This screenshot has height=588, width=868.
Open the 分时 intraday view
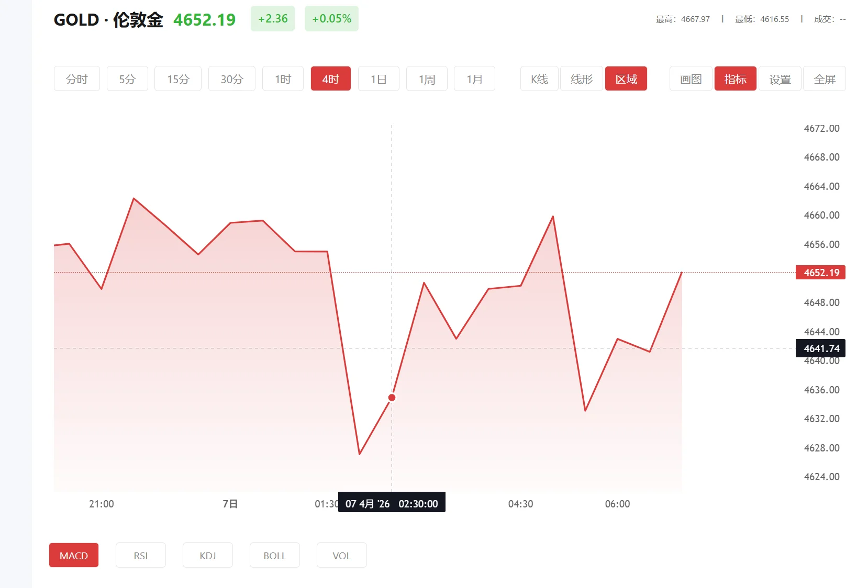click(x=76, y=78)
